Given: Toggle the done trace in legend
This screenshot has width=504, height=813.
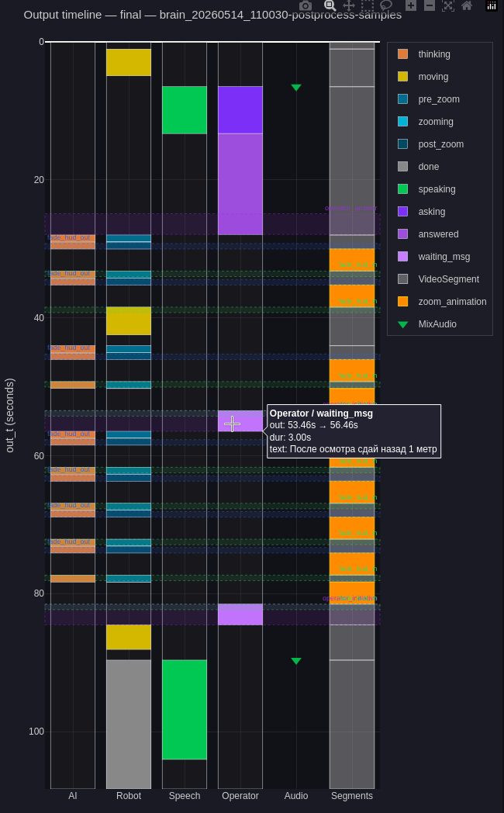Looking at the screenshot, I should click(428, 167).
